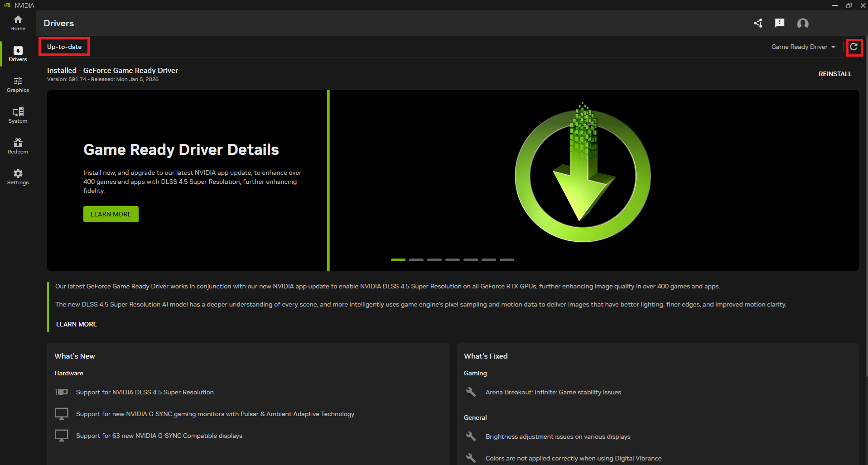868x465 pixels.
Task: Expand the driver selection chevron
Action: click(x=834, y=47)
